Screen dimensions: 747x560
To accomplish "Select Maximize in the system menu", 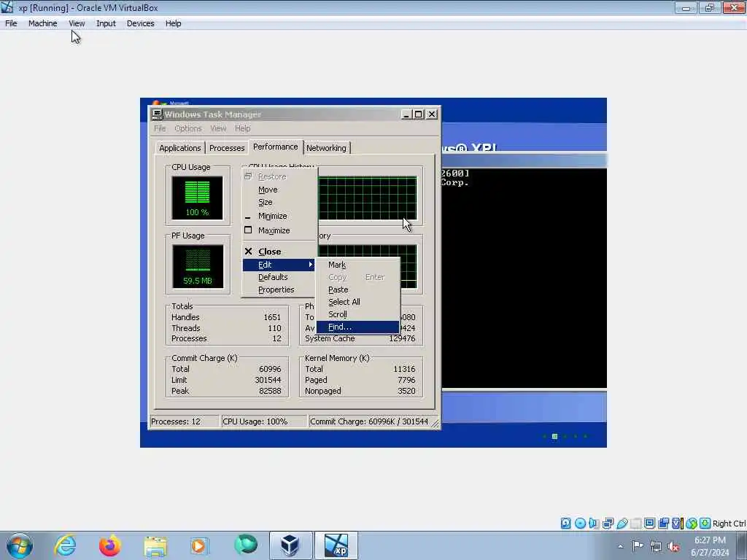I will tap(279, 230).
